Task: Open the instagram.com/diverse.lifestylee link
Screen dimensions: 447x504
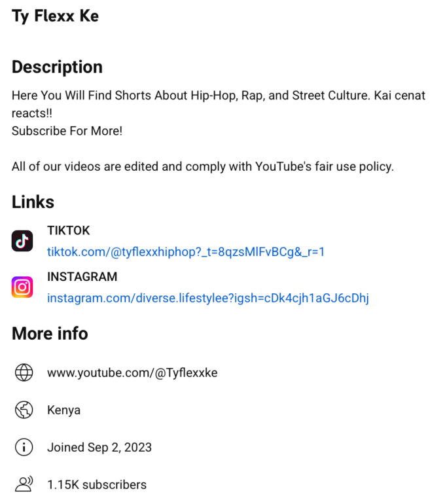Action: tap(207, 298)
